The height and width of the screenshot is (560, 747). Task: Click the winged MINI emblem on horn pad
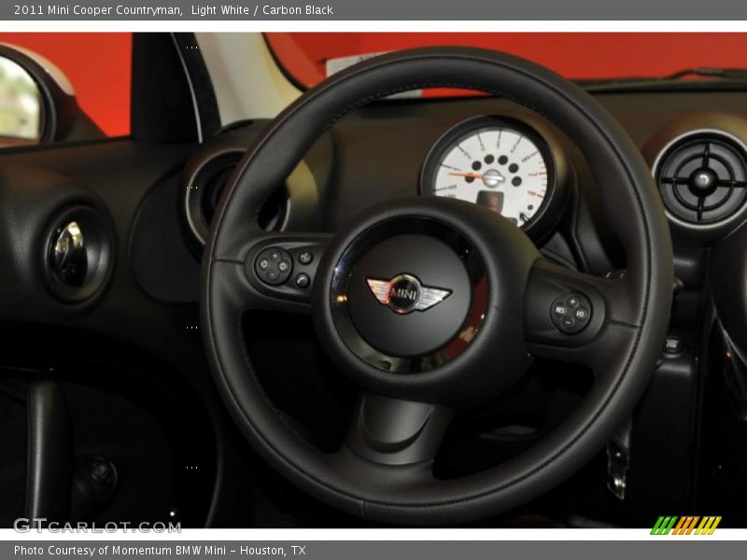tap(403, 292)
